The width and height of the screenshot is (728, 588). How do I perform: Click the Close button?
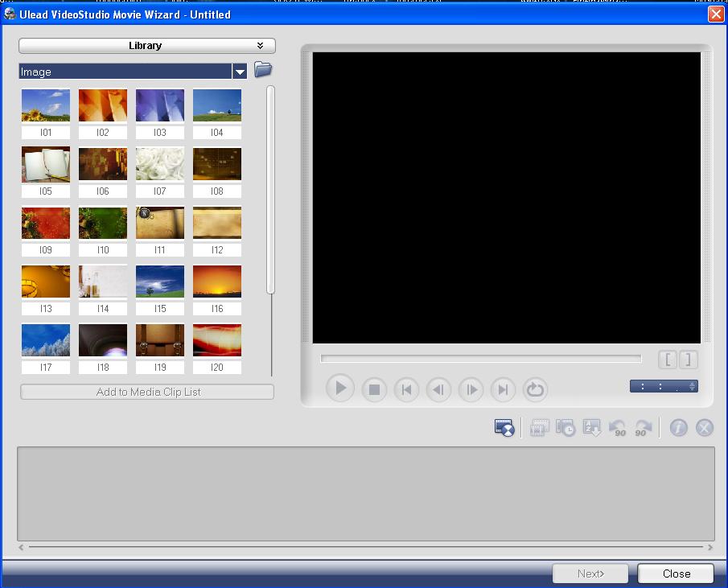coord(676,574)
